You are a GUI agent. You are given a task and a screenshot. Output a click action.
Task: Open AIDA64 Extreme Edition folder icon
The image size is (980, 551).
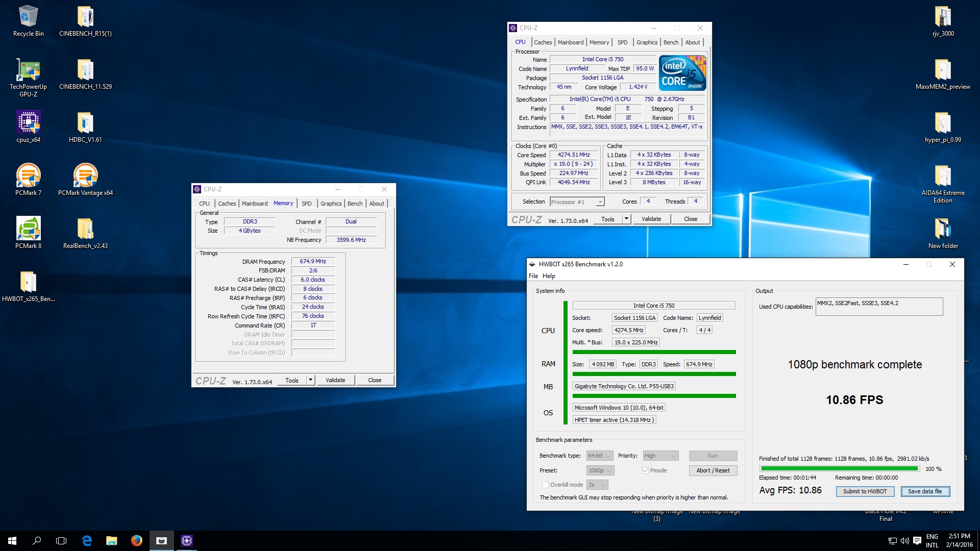[943, 184]
